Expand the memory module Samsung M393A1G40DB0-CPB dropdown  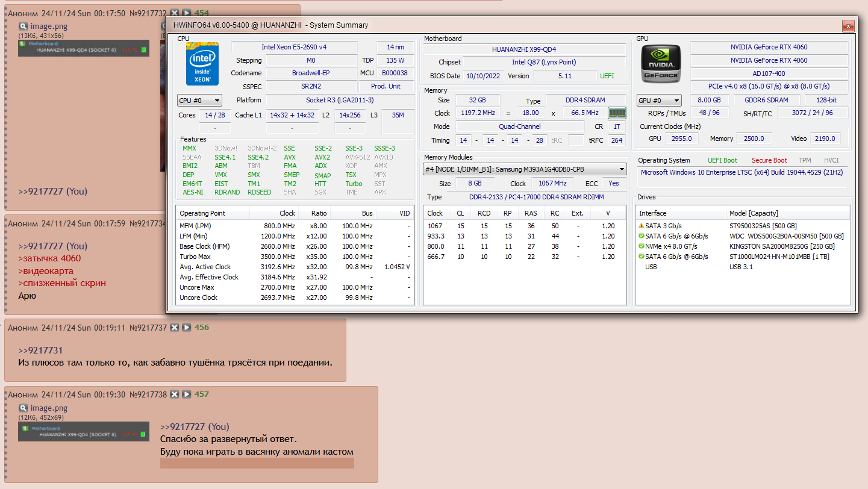tap(525, 169)
